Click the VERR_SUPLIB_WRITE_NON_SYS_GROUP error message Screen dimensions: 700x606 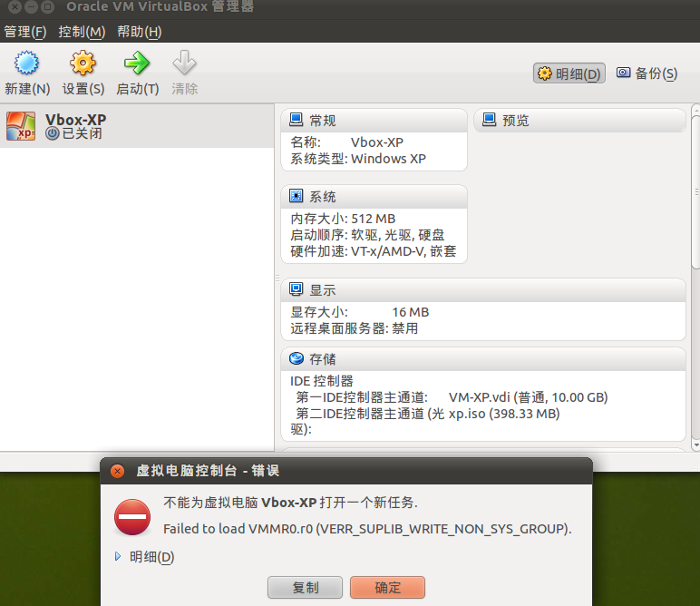[367, 529]
